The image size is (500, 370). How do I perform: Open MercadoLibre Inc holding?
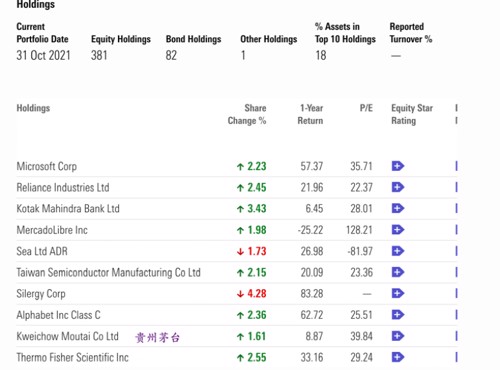click(x=52, y=230)
